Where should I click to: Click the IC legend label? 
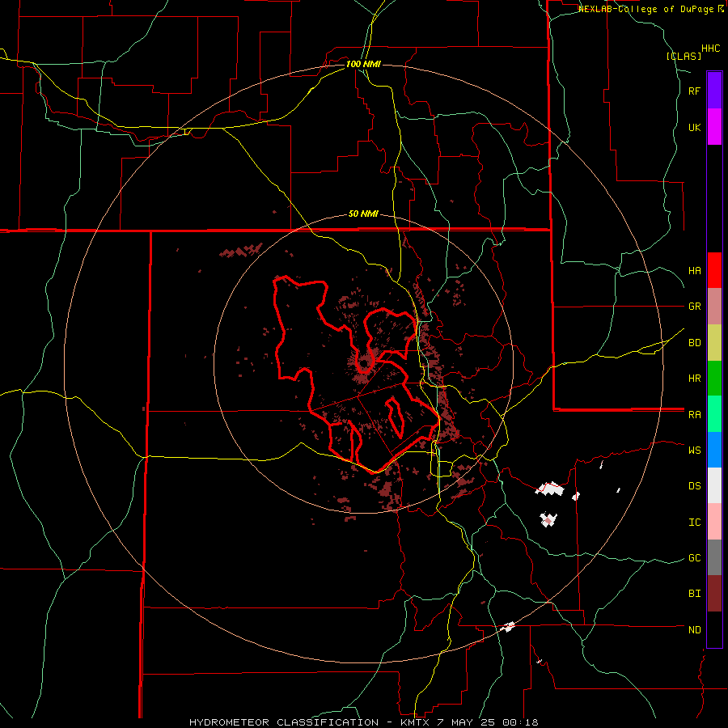(695, 523)
